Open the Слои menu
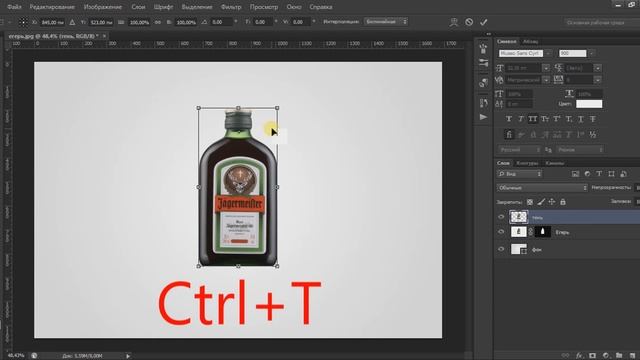This screenshot has height=360, width=640. (138, 7)
